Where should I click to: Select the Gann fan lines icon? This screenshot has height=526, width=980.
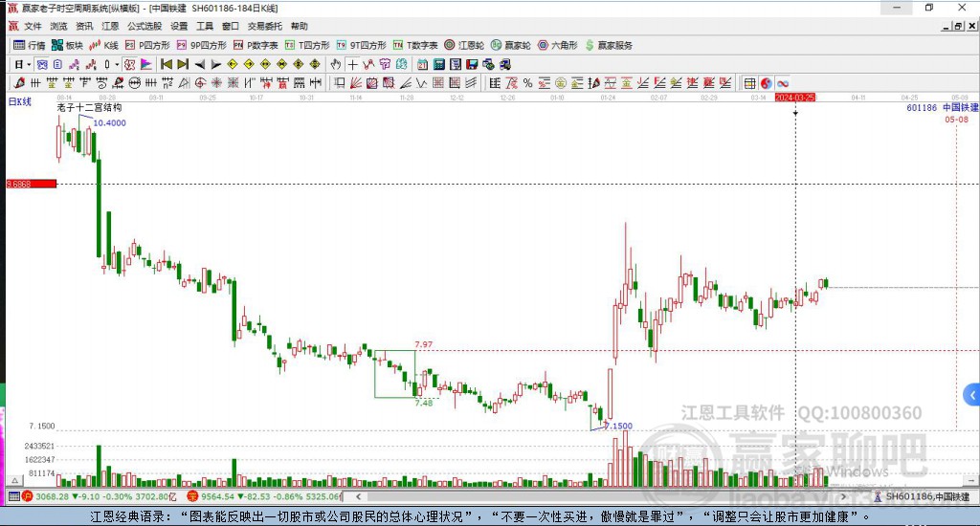[356, 83]
